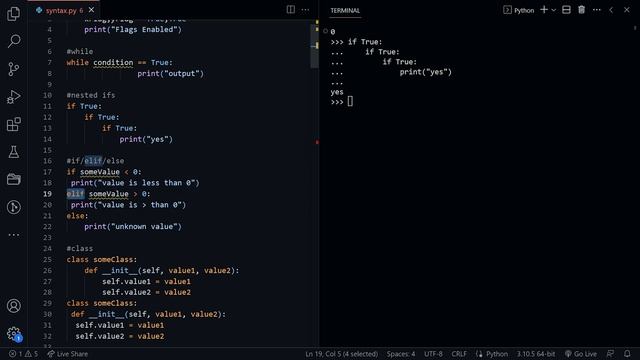Move the panel with left chevron
Viewport: 640px width, 360px height.
[611, 10]
